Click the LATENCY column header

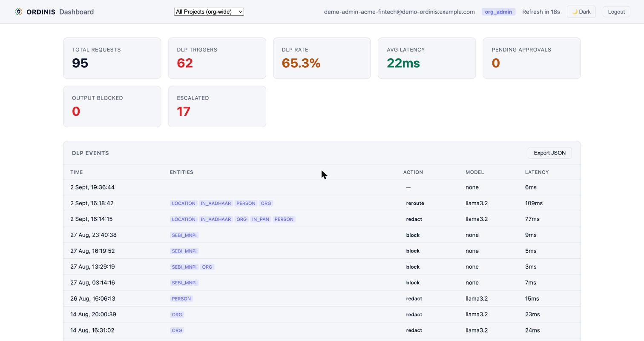pyautogui.click(x=537, y=172)
